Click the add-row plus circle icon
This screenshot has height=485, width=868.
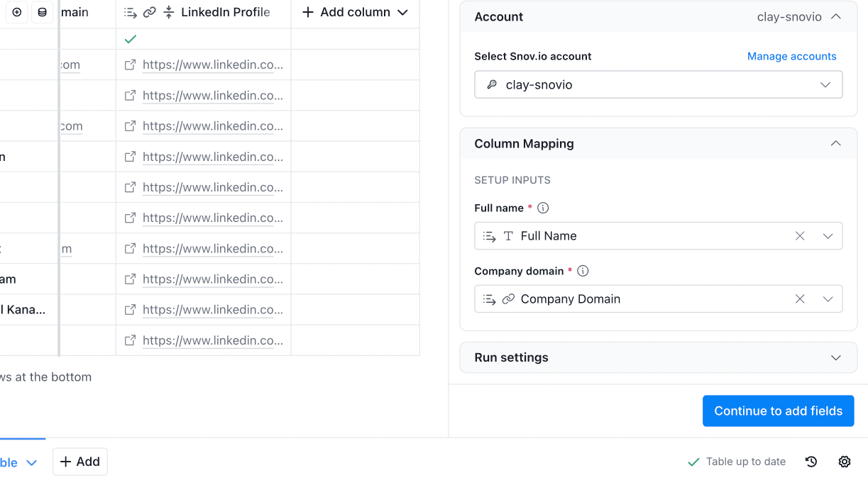pyautogui.click(x=17, y=12)
